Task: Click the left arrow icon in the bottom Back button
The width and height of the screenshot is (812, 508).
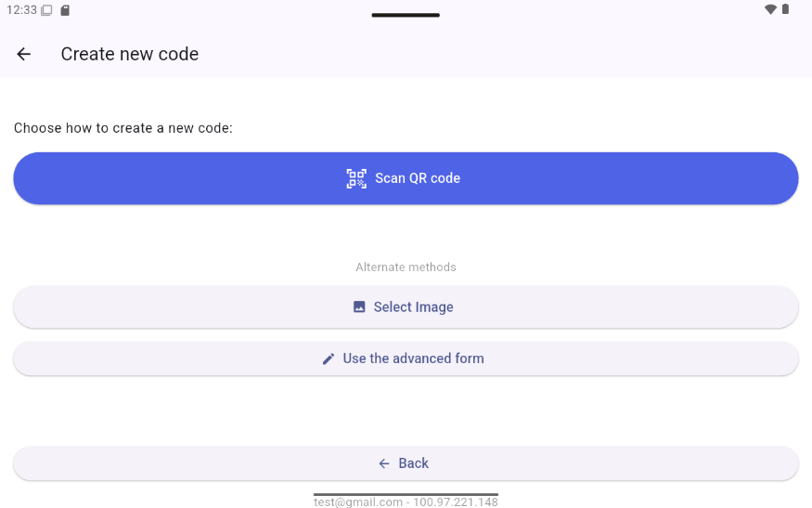Action: click(x=384, y=463)
